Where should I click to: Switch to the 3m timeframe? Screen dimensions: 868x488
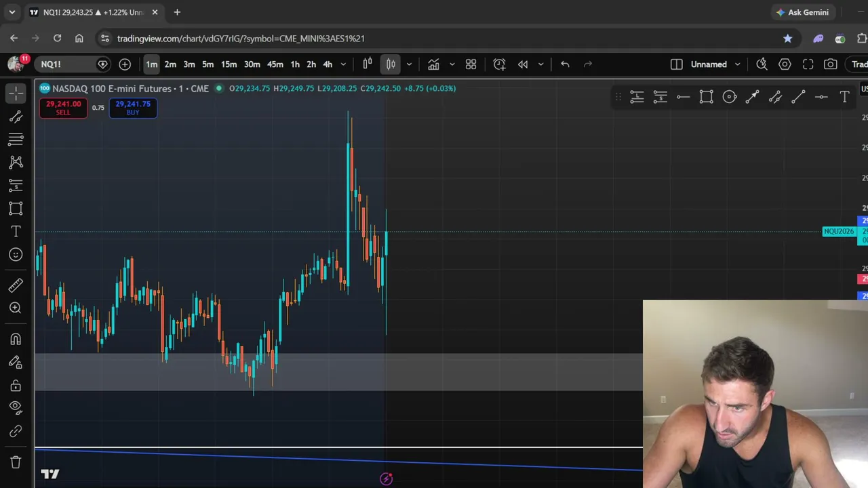click(x=189, y=64)
